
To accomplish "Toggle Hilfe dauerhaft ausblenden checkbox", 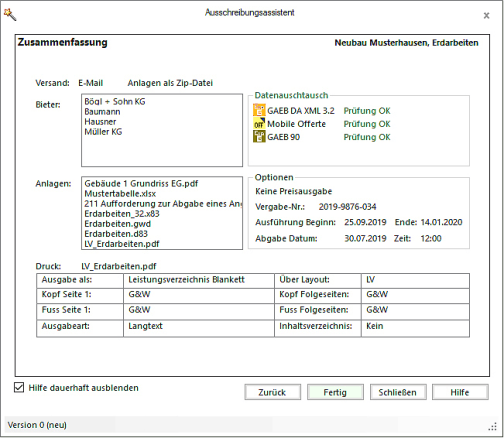I will pos(19,387).
